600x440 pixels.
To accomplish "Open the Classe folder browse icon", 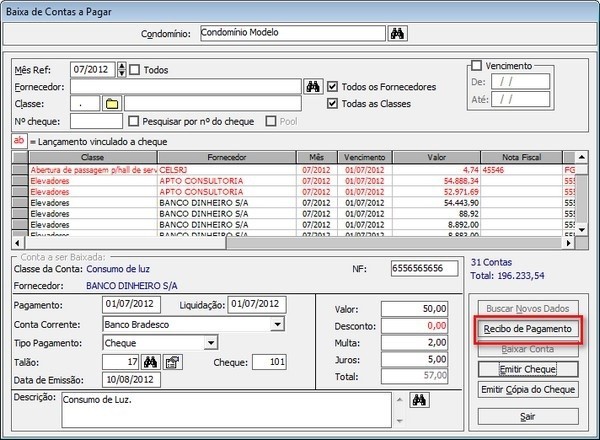I will coord(111,103).
